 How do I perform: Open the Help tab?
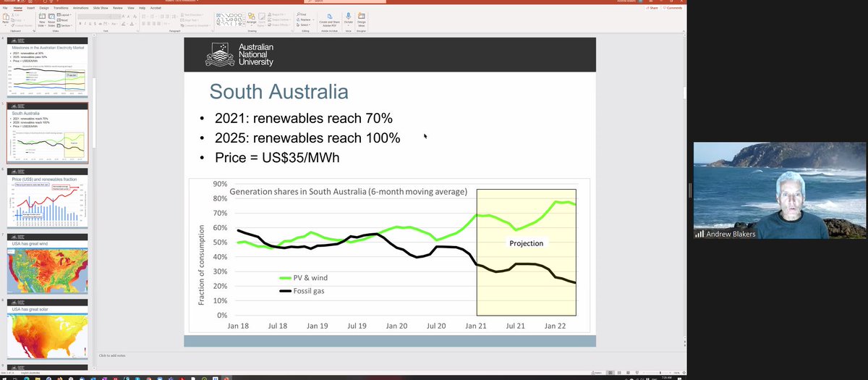pos(142,8)
